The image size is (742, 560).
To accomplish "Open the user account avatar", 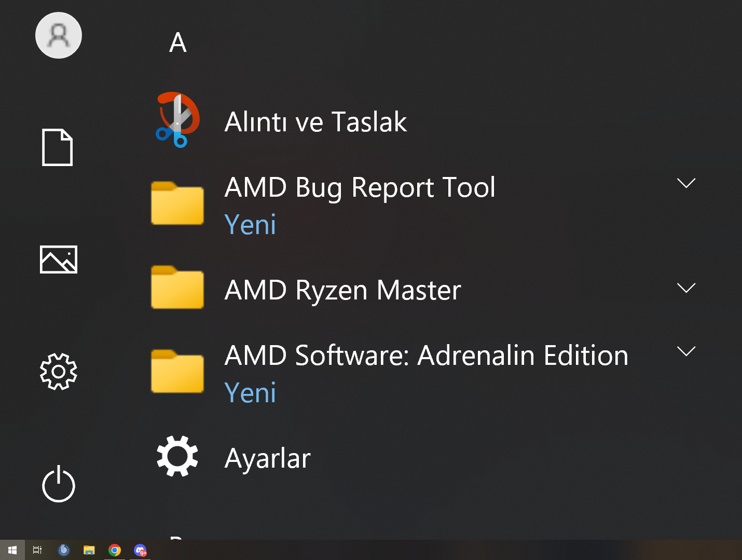I will click(x=58, y=35).
